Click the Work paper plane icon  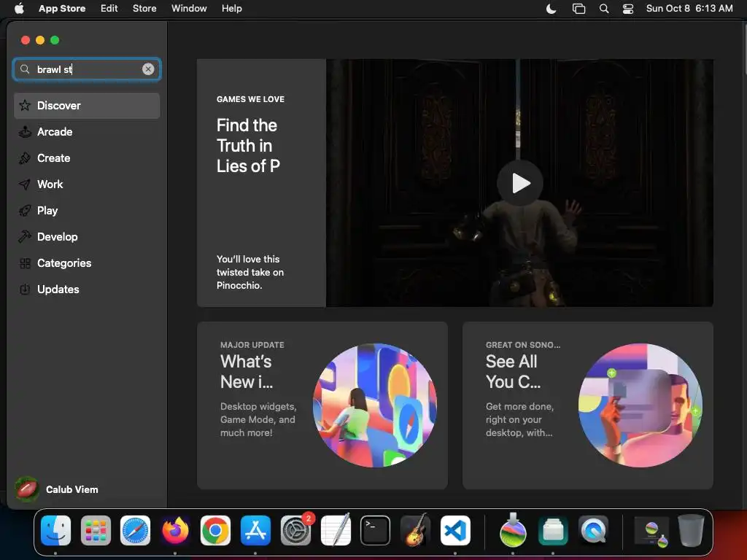click(x=25, y=184)
